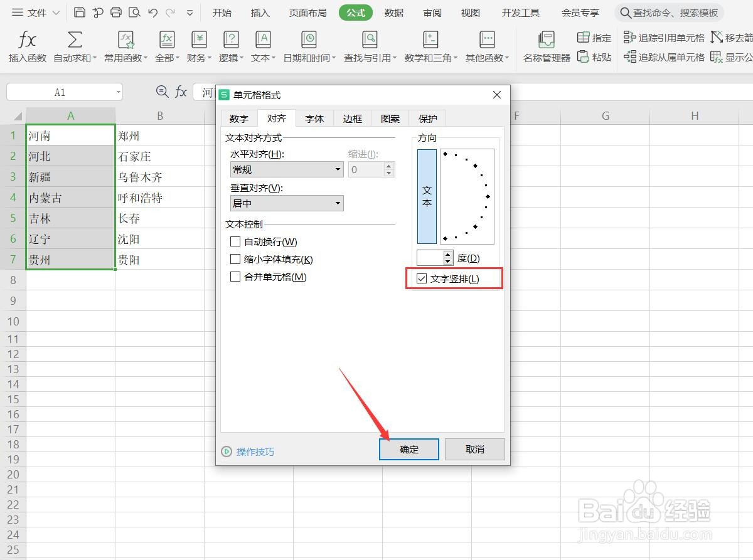Open the 页面布局 ribbon menu
Screen dimensions: 753x560
[x=307, y=12]
